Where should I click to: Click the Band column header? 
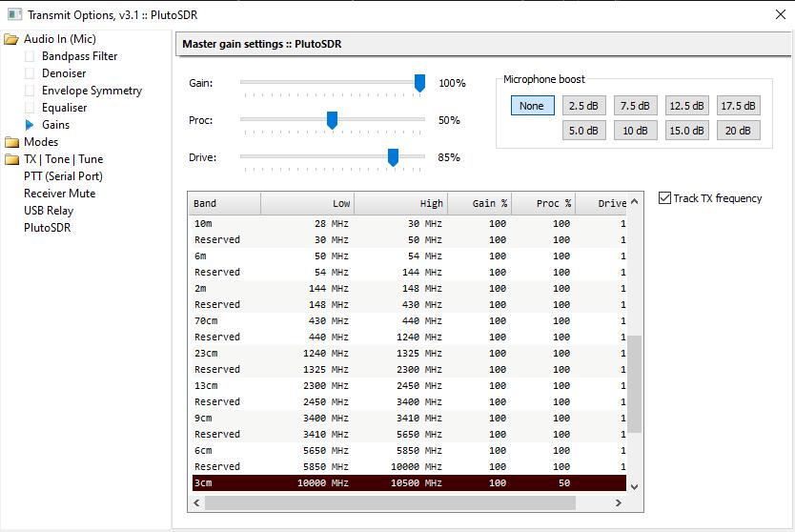click(224, 203)
